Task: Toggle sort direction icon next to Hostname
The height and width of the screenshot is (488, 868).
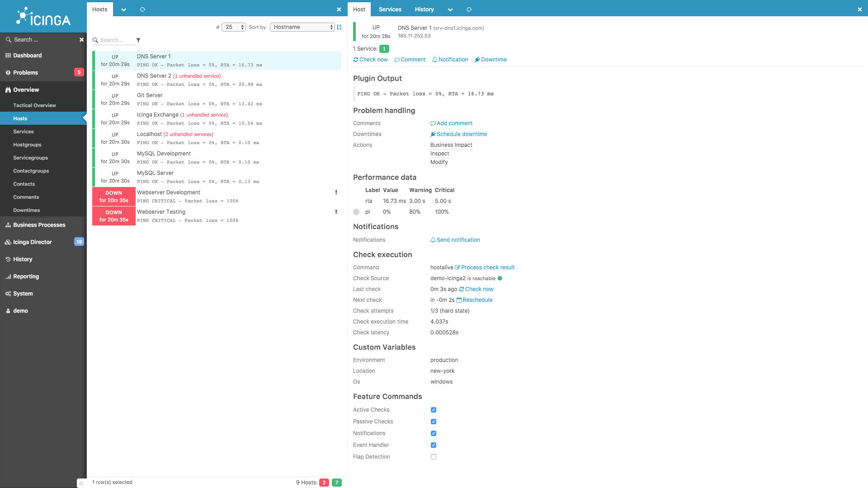Action: coord(339,27)
